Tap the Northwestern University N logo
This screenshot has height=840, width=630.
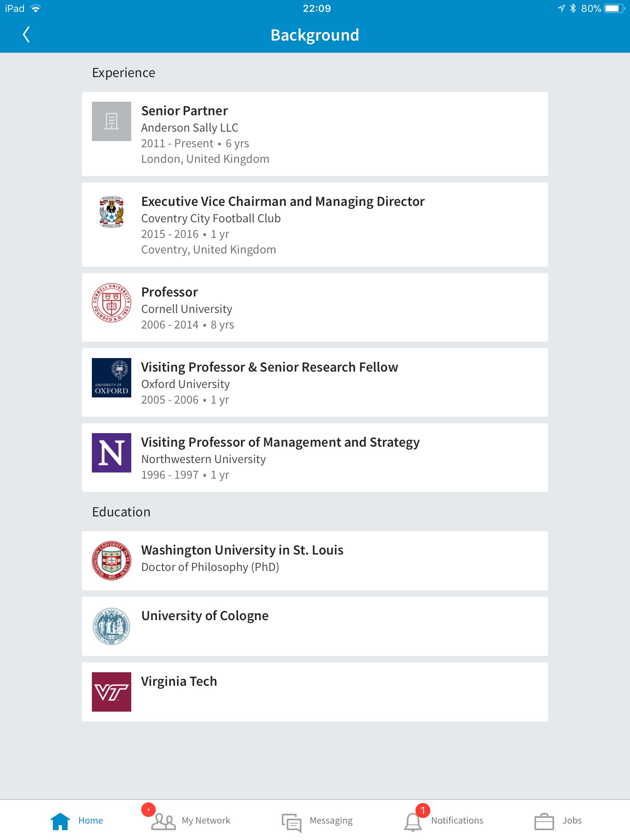[112, 453]
